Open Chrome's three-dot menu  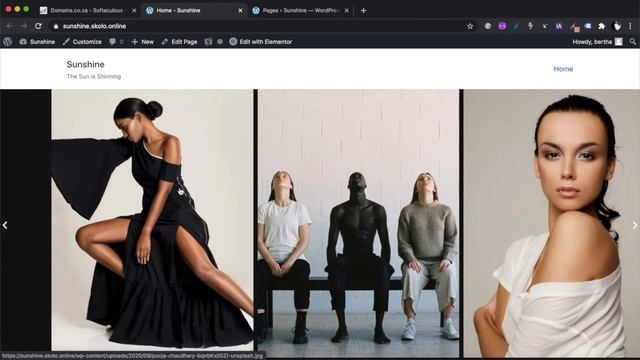pyautogui.click(x=630, y=26)
